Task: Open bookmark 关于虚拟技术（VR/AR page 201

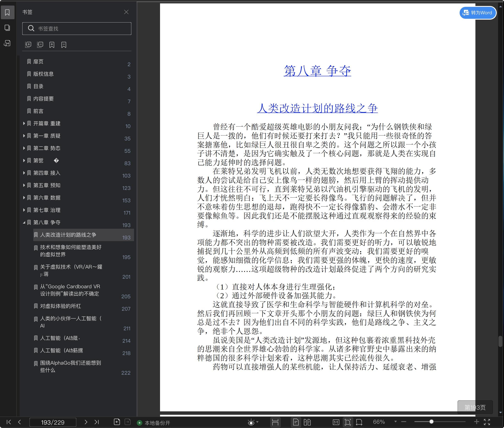Action: (71, 271)
